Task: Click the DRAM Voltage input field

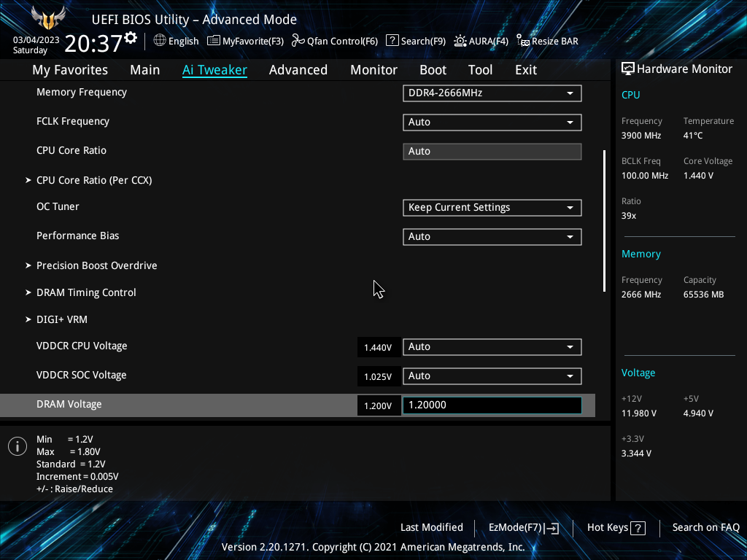Action: (x=492, y=405)
